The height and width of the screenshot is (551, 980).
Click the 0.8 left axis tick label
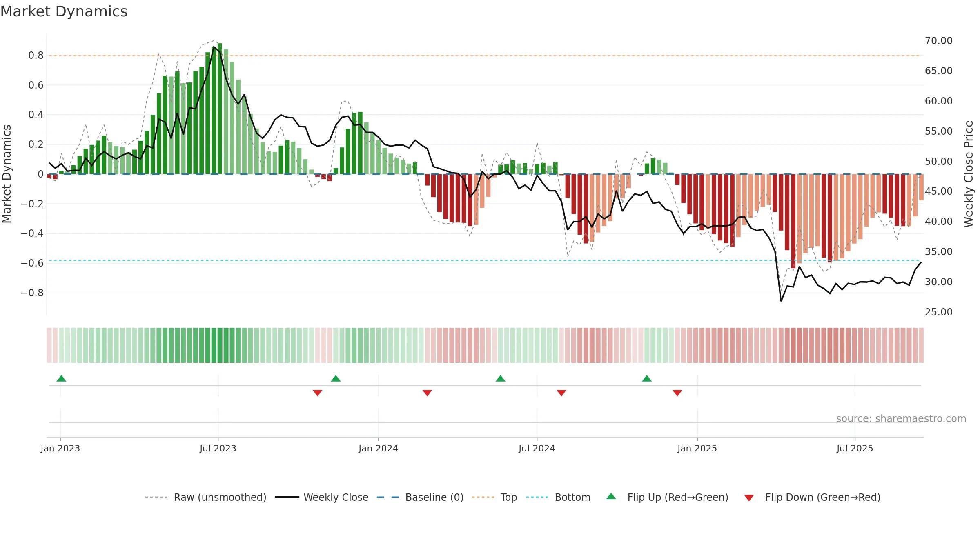tap(36, 56)
